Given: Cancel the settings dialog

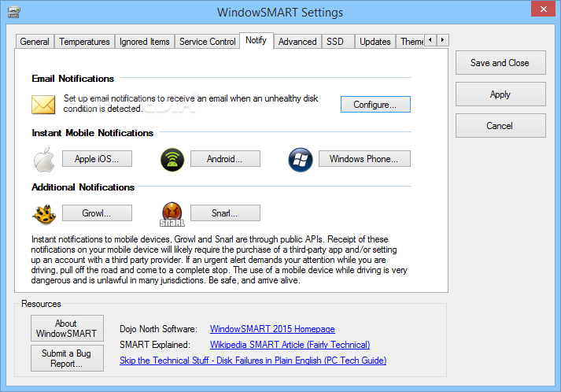Looking at the screenshot, I should (500, 126).
